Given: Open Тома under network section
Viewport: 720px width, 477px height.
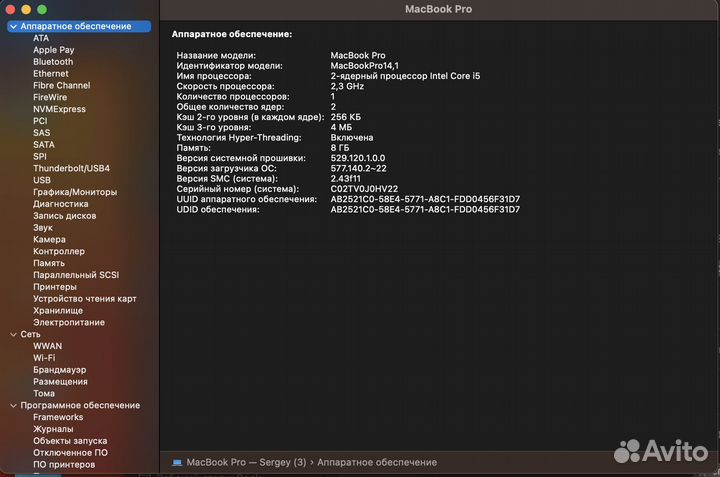Looking at the screenshot, I should pos(44,394).
